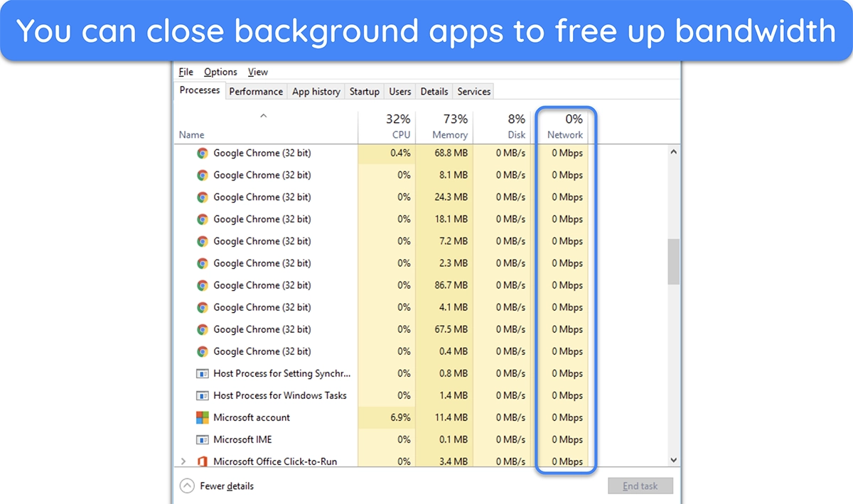Click the scrollbar down arrow

click(x=673, y=461)
